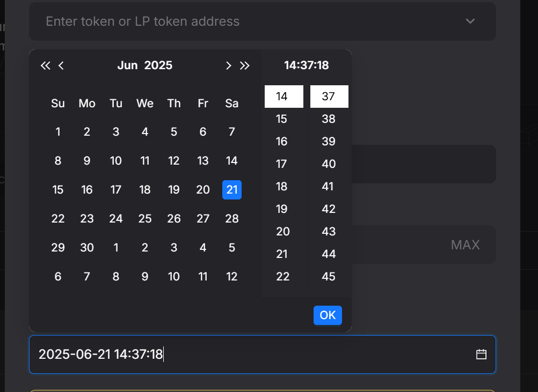Confirm date selection with OK button
This screenshot has height=392, width=538.
click(328, 315)
